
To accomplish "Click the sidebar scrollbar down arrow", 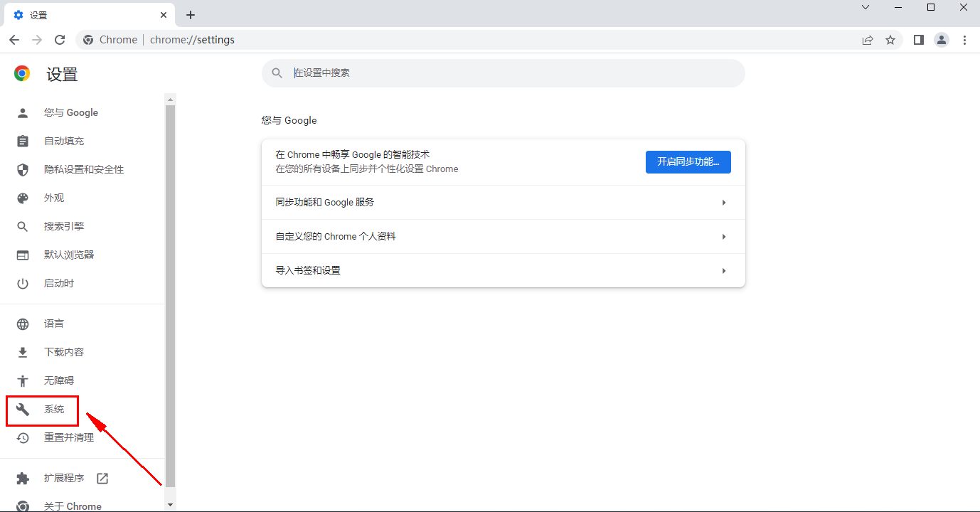I will click(170, 505).
